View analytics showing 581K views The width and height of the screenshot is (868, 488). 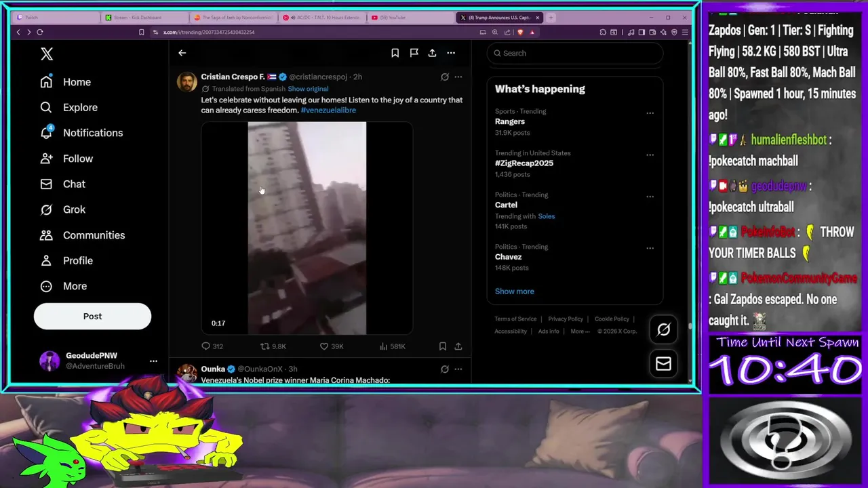tap(392, 346)
